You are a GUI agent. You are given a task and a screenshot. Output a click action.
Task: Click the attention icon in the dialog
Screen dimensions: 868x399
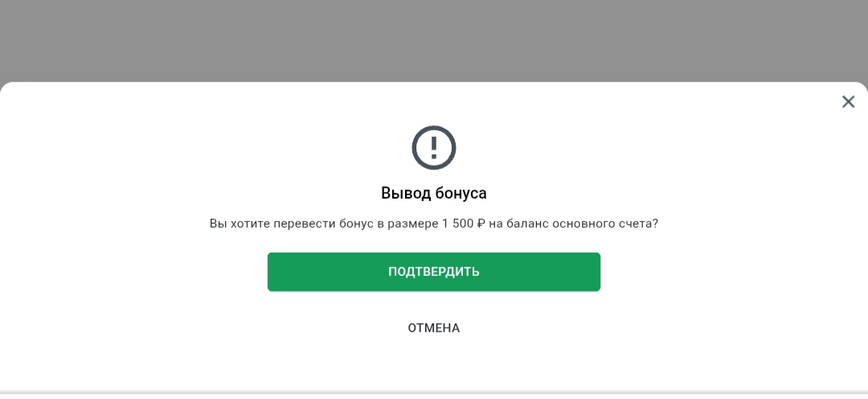434,147
